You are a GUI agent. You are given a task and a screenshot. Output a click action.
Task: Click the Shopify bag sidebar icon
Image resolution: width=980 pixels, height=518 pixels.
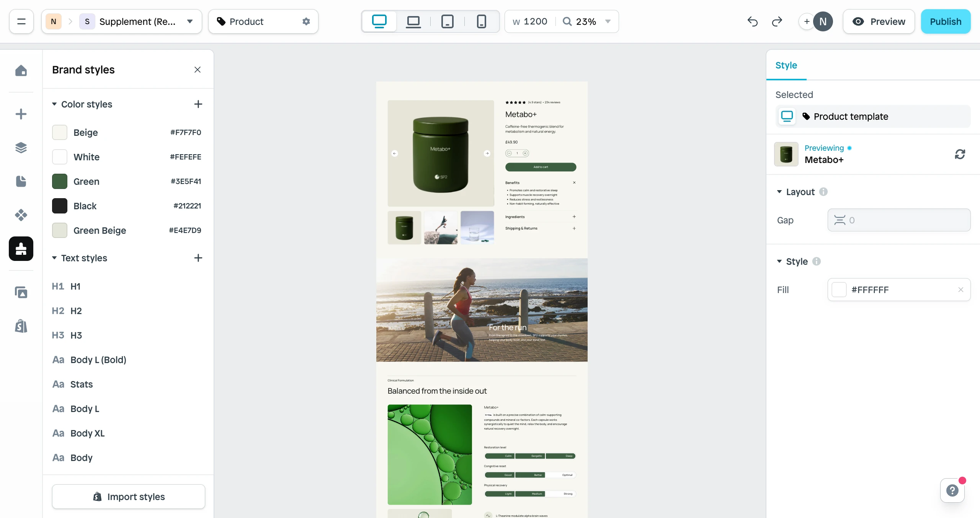coord(21,326)
